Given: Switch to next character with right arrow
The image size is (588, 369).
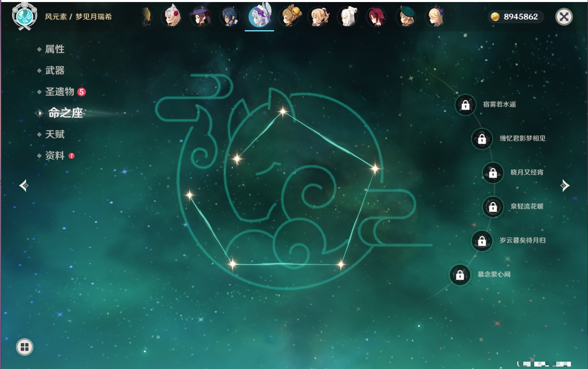Looking at the screenshot, I should coord(565,186).
